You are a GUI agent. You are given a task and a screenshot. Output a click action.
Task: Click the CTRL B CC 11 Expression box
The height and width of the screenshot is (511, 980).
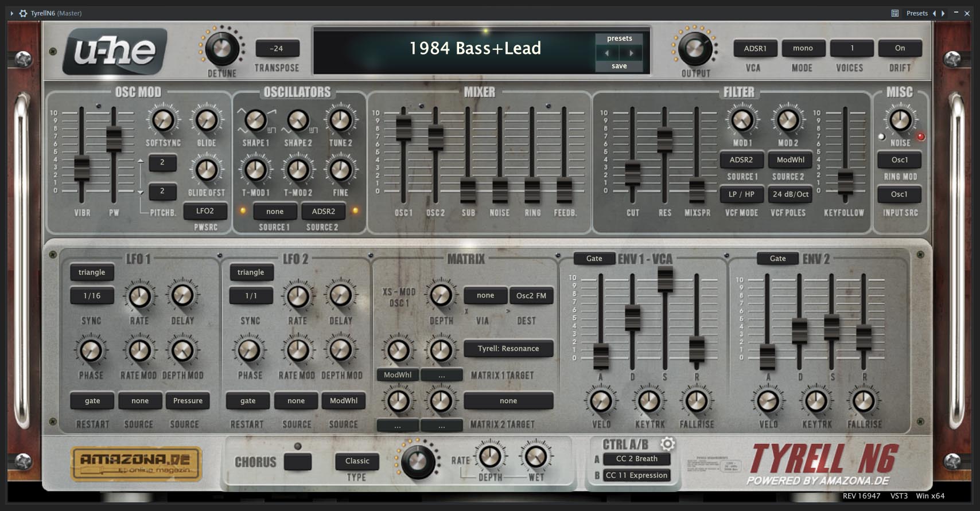click(x=636, y=475)
